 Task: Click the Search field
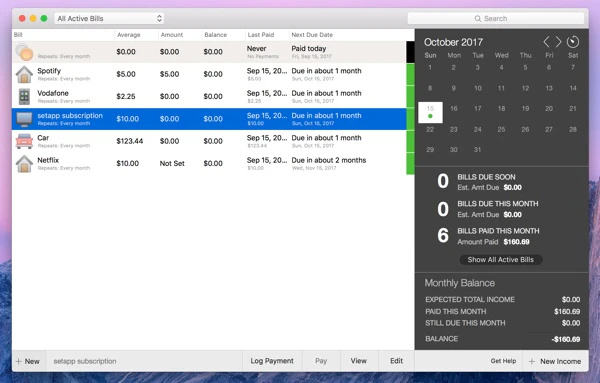tap(496, 18)
